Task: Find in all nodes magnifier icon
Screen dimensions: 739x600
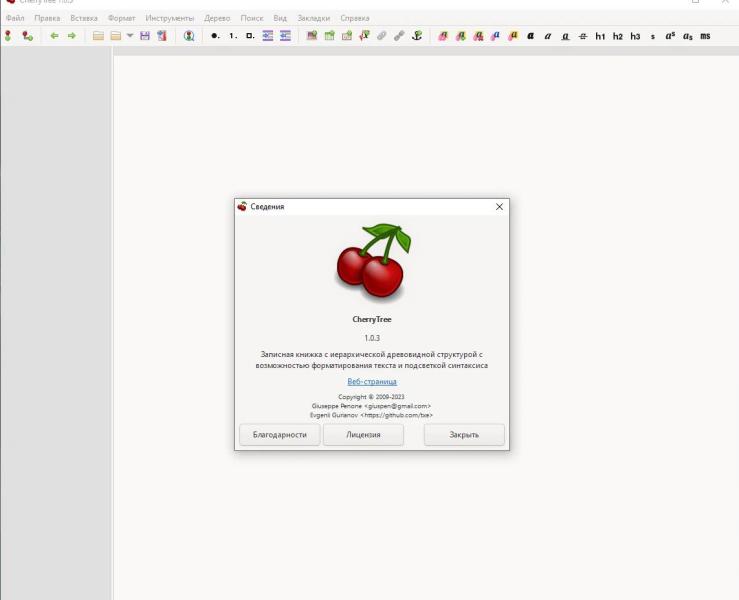Action: coord(189,36)
